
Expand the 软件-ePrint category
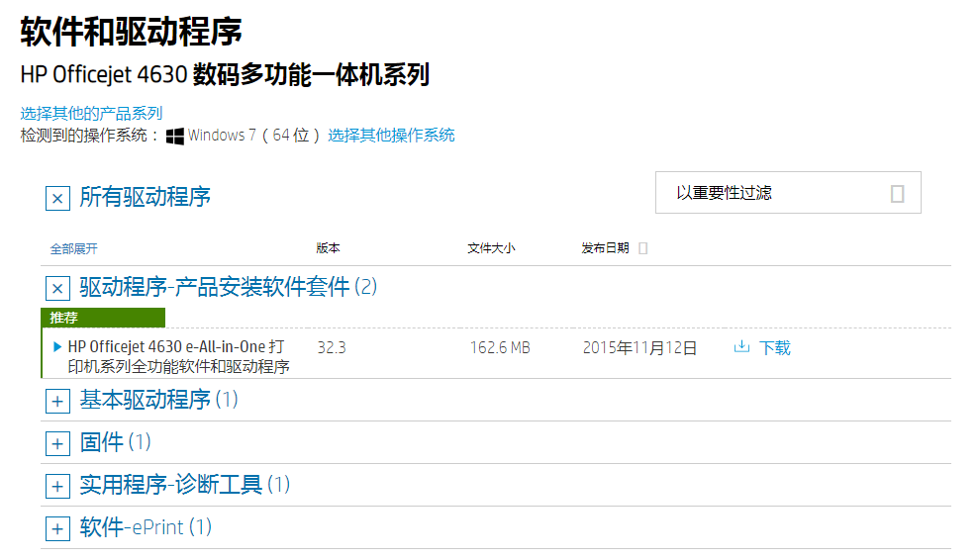click(x=57, y=528)
